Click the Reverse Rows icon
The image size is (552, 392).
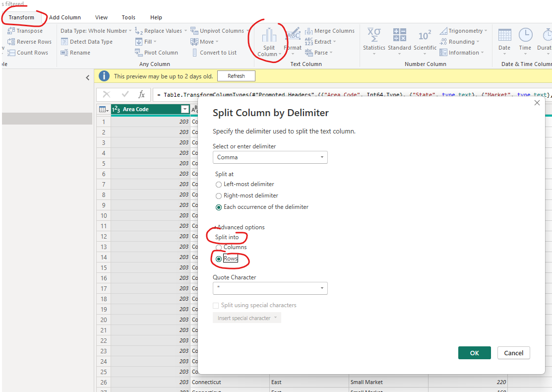coord(11,42)
